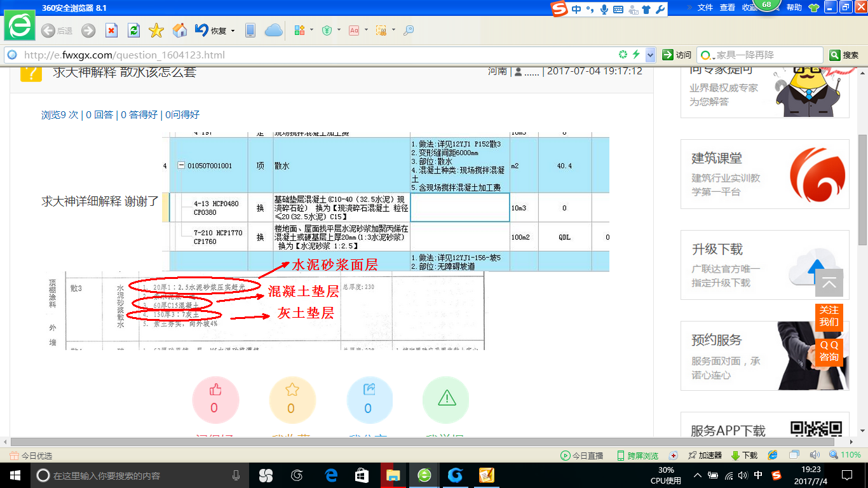This screenshot has width=868, height=488.
Task: Click the yellow star favorite circle
Action: coord(292,400)
